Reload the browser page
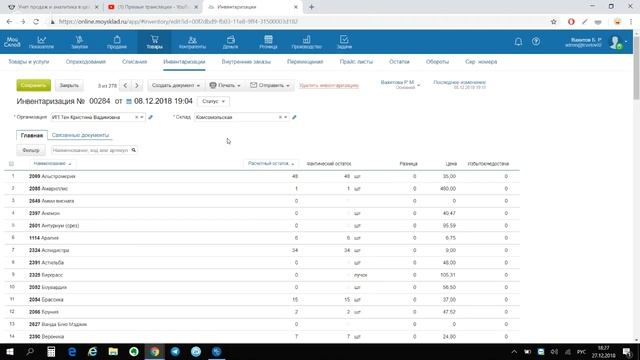Image resolution: width=640 pixels, height=360 pixels. [x=36, y=22]
